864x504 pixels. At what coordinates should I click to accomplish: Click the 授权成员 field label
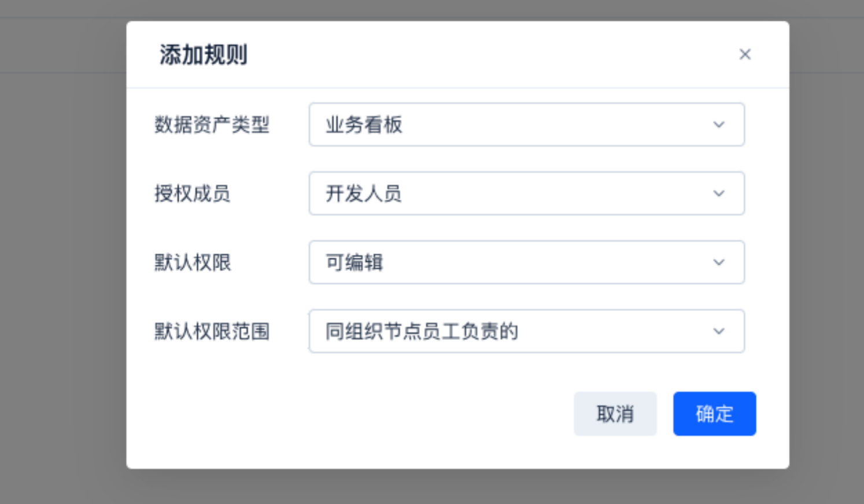point(192,193)
